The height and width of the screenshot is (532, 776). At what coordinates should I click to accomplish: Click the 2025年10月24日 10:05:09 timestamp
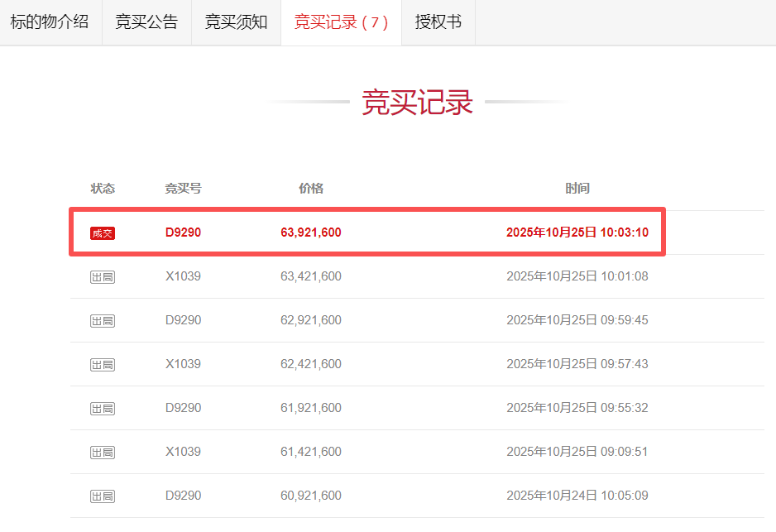tap(577, 496)
